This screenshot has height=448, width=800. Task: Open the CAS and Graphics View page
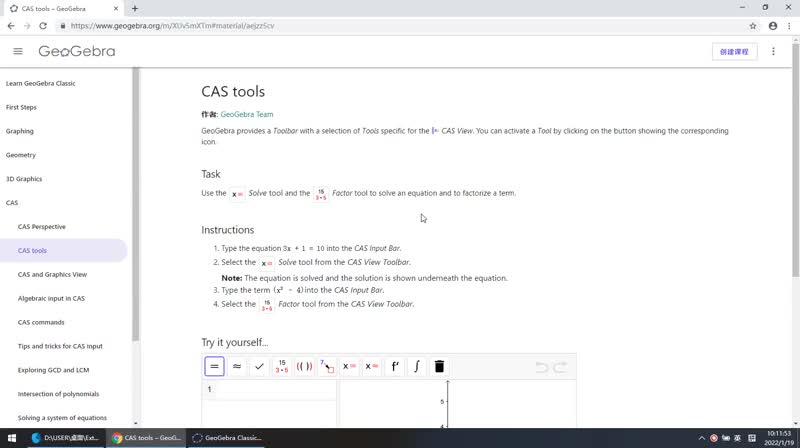tap(53, 275)
